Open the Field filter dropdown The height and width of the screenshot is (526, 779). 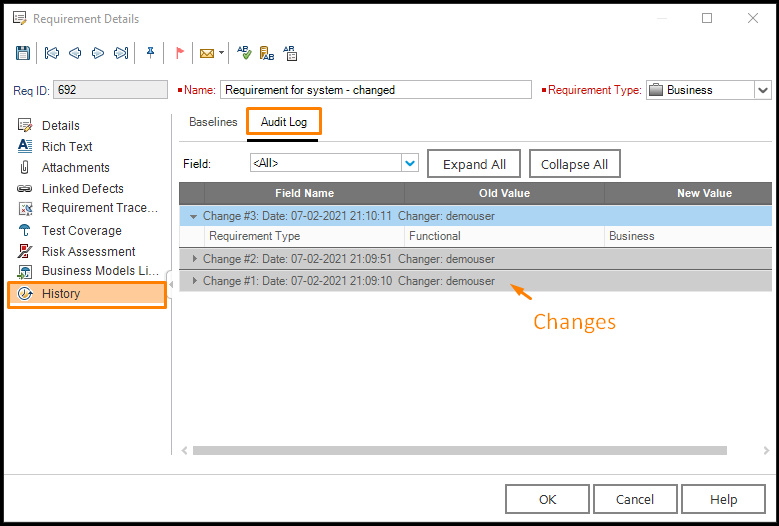(409, 163)
